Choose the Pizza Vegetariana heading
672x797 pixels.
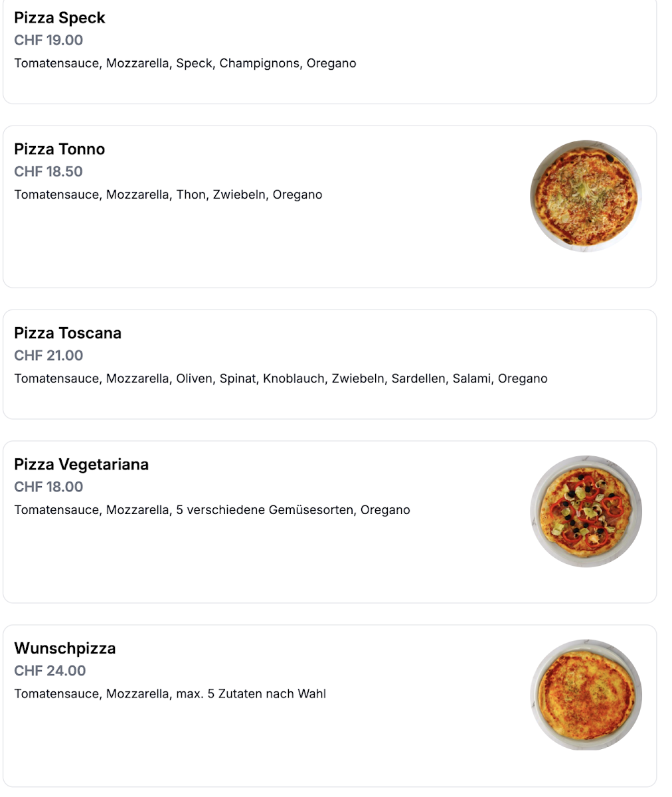(81, 465)
